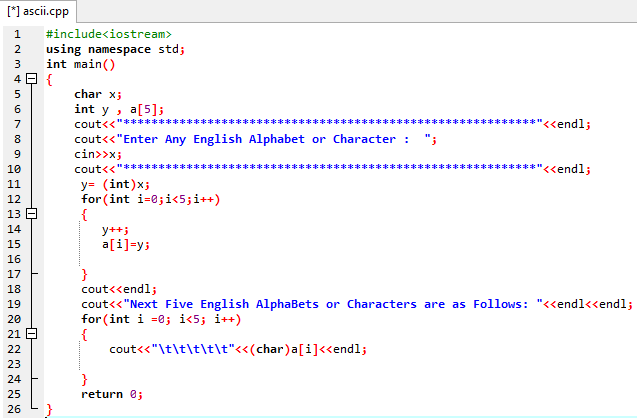Image resolution: width=637 pixels, height=418 pixels.
Task: Click the #include<iostream> directive
Action: (x=109, y=34)
